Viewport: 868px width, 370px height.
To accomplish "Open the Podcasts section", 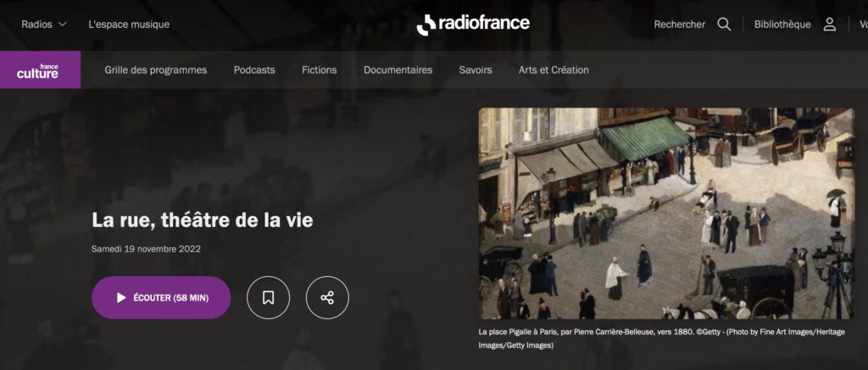I will pos(254,69).
